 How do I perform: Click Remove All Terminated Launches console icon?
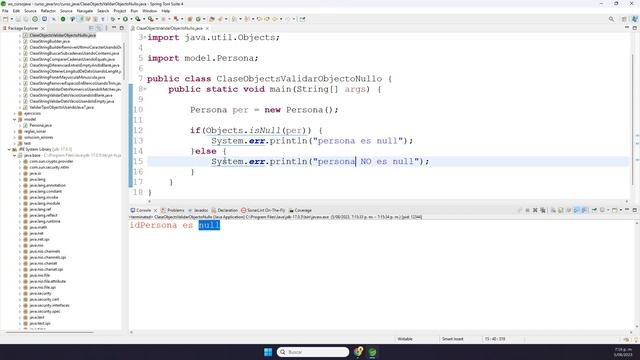pos(542,210)
